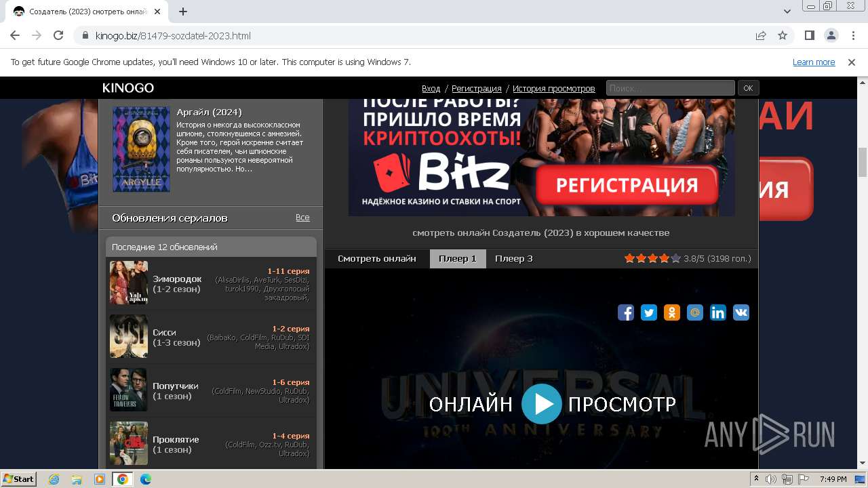Submit search with the OK button
This screenshot has height=488, width=868.
[x=748, y=88]
